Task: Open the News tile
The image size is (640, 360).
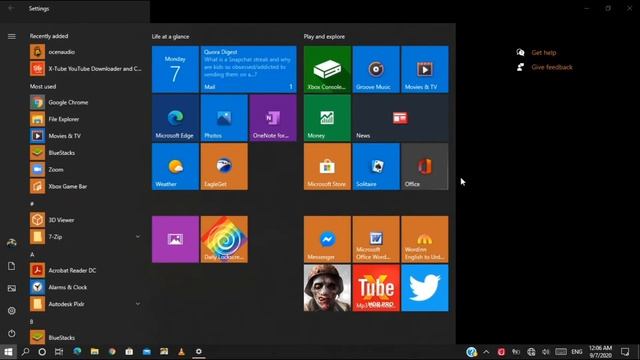Action: [x=400, y=118]
